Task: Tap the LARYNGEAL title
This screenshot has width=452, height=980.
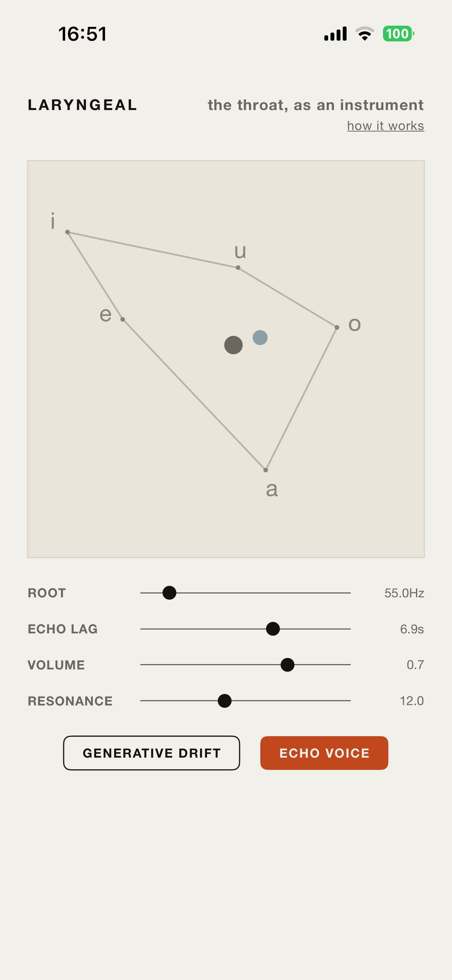Action: pyautogui.click(x=82, y=105)
